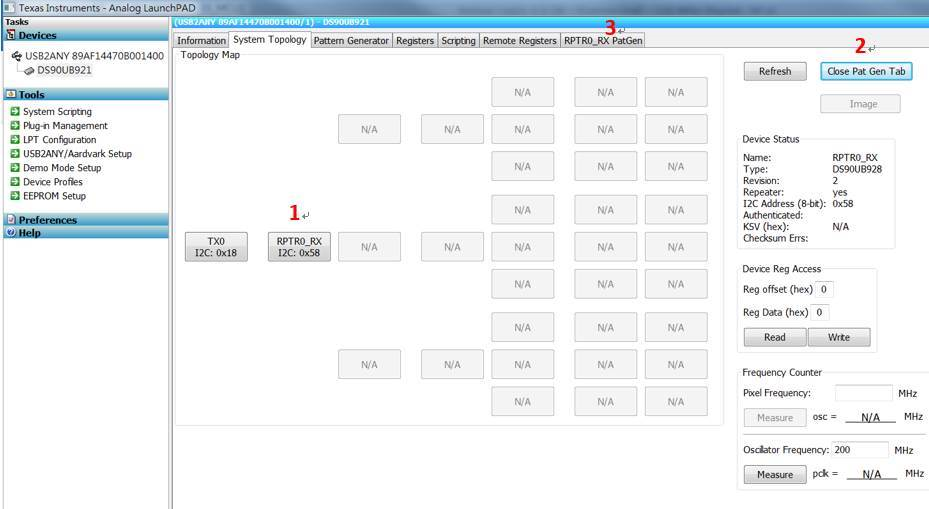Expand the Preferences section
Screen dimensions: 929x509
(86, 220)
